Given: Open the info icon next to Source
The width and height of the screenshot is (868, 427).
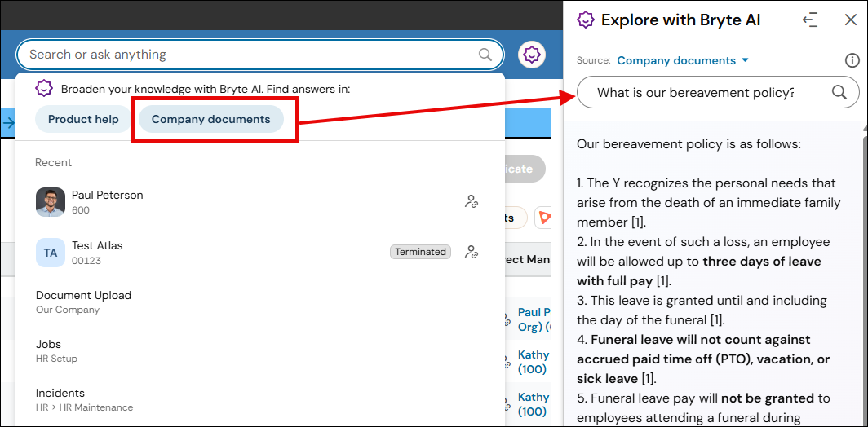Looking at the screenshot, I should click(x=852, y=60).
